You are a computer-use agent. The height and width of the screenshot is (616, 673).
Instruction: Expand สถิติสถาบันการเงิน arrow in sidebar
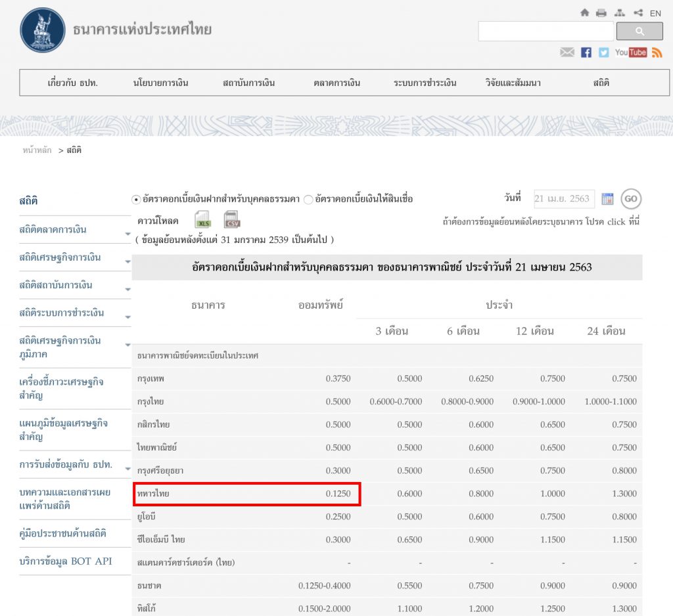(128, 290)
